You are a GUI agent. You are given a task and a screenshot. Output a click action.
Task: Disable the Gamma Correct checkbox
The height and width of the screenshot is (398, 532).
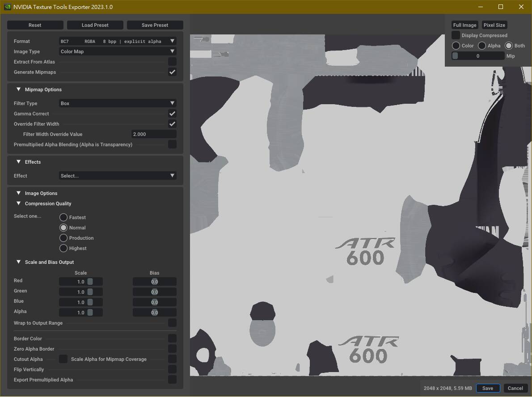172,114
